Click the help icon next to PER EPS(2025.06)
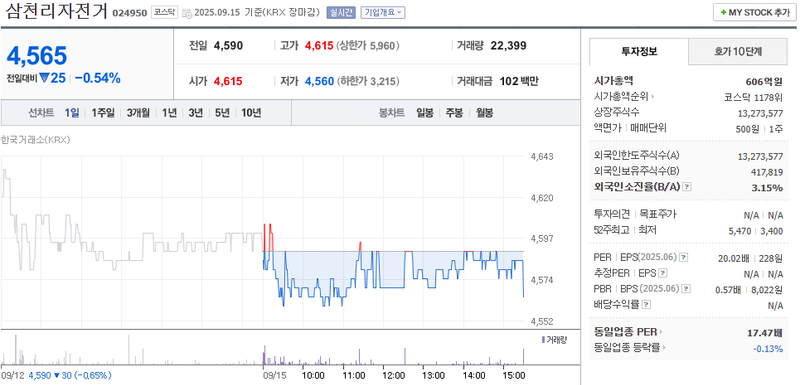 point(684,258)
